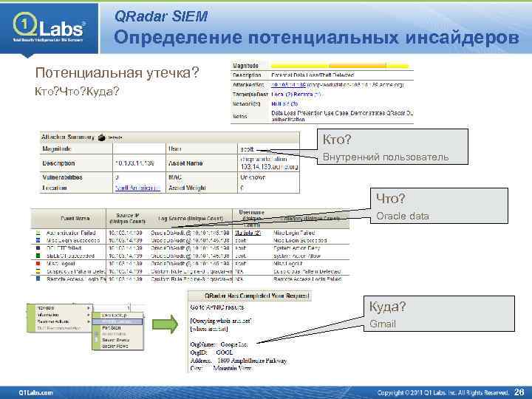Click the green marker for SELECT succeeded row
Screen dimensions: 532x399
point(38,256)
